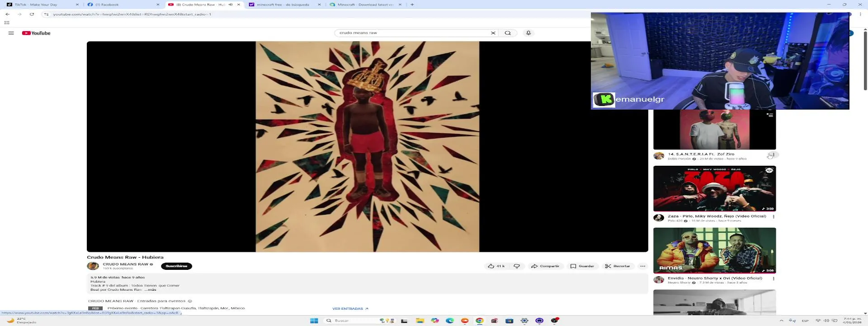This screenshot has height=326, width=868.
Task: Reload the page
Action: (x=32, y=14)
